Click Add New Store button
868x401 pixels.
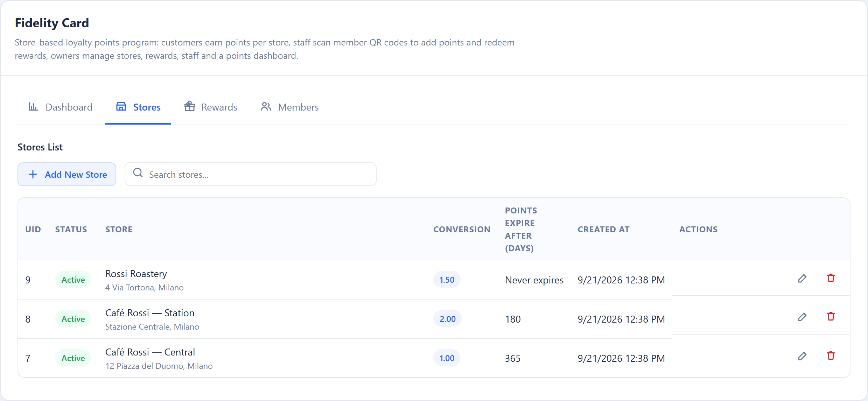[67, 174]
